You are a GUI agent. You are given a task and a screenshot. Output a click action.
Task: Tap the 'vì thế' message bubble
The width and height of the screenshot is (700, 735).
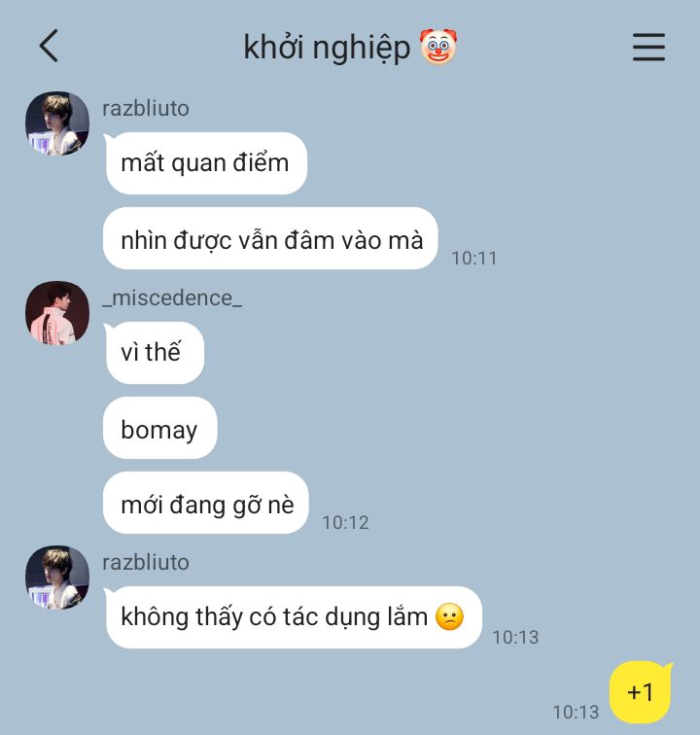tap(154, 353)
